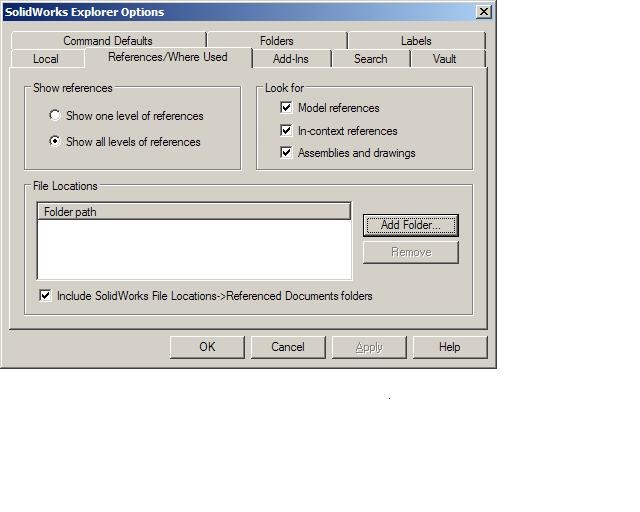This screenshot has width=640, height=512.
Task: Confirm with the OK button
Action: [x=207, y=347]
